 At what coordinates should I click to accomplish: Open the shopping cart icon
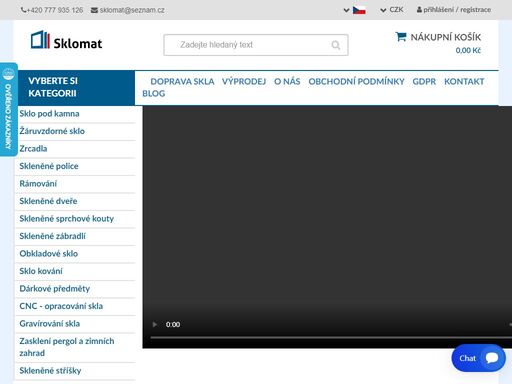tap(401, 36)
